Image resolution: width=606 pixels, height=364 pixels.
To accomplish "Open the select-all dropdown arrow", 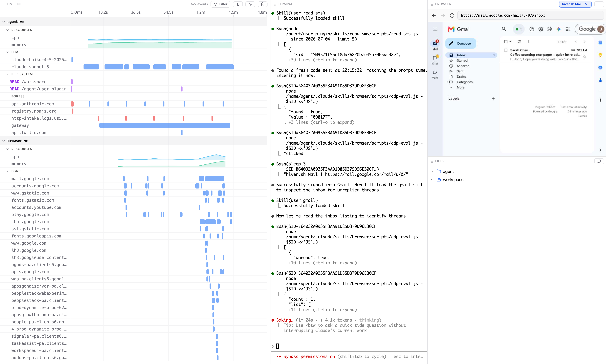I will pyautogui.click(x=510, y=42).
